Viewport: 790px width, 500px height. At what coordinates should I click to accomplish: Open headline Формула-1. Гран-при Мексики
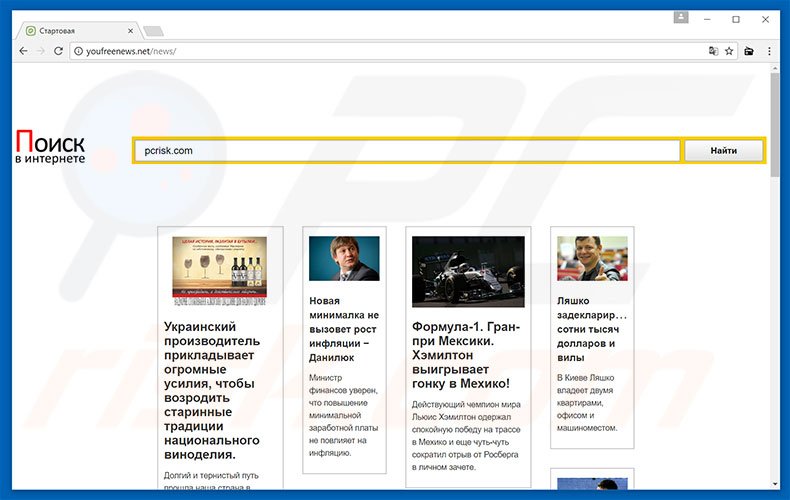pyautogui.click(x=466, y=355)
